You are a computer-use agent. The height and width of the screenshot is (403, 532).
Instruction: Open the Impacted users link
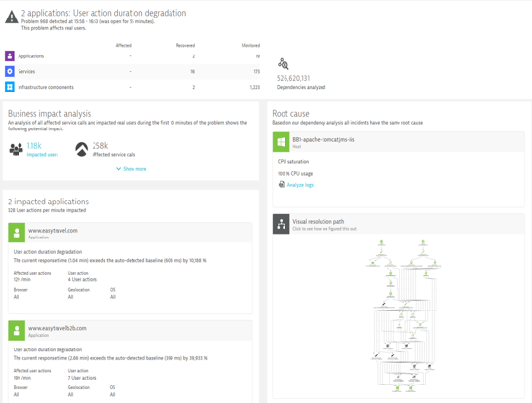(x=43, y=155)
